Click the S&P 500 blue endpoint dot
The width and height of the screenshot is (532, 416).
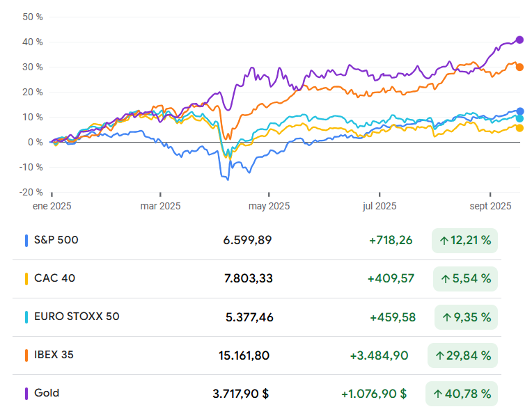[519, 111]
